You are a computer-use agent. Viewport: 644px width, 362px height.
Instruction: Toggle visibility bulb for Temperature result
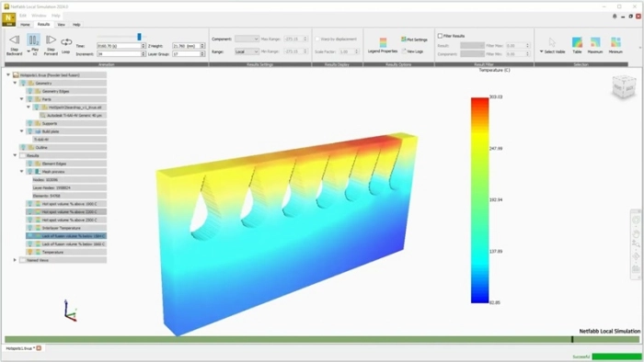point(30,252)
